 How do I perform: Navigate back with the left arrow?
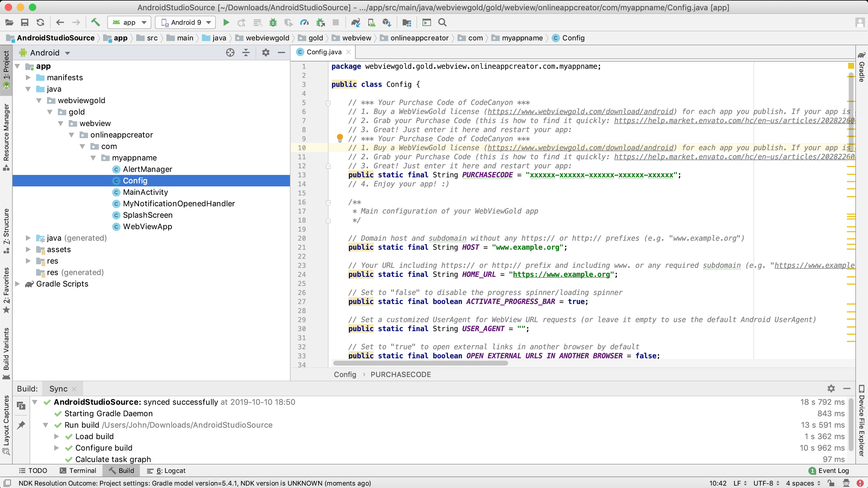[60, 23]
